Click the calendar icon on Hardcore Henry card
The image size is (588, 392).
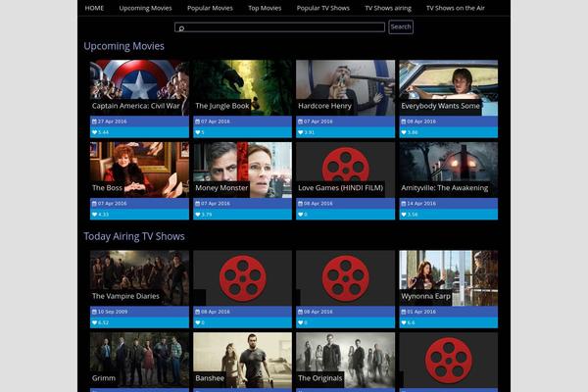pos(300,122)
